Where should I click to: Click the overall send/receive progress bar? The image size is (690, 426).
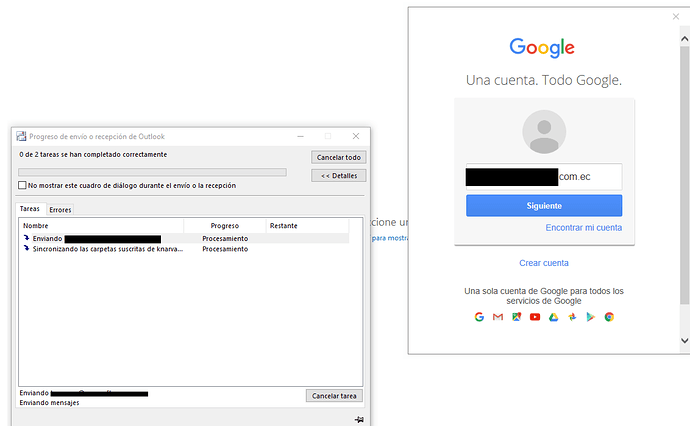tap(152, 172)
